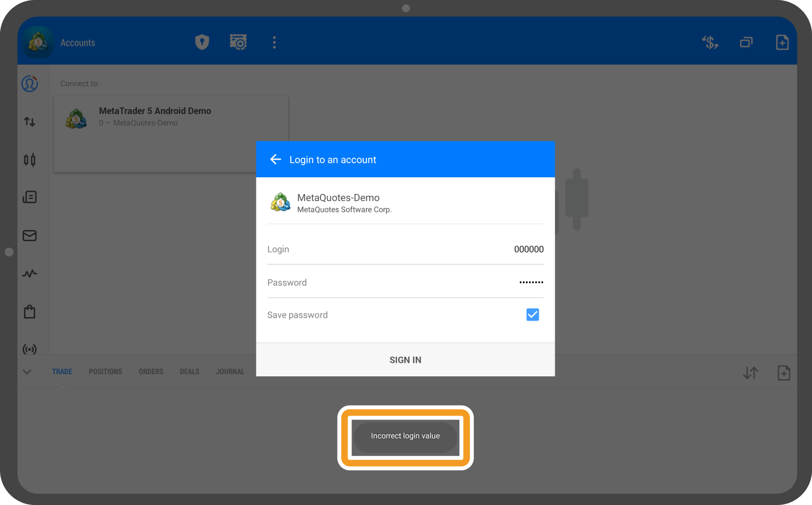Click the new order icon in top right
This screenshot has width=812, height=505.
pyautogui.click(x=782, y=42)
